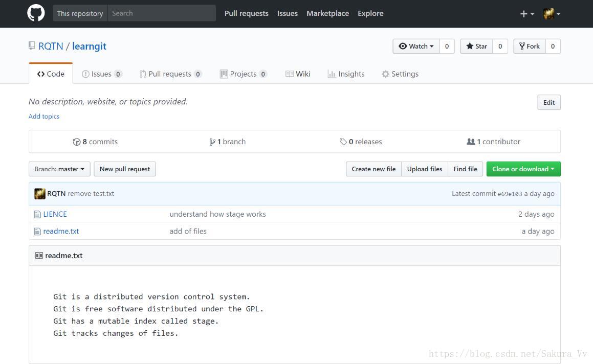This screenshot has width=593, height=364.
Task: Click Issues in top navigation bar
Action: point(288,13)
